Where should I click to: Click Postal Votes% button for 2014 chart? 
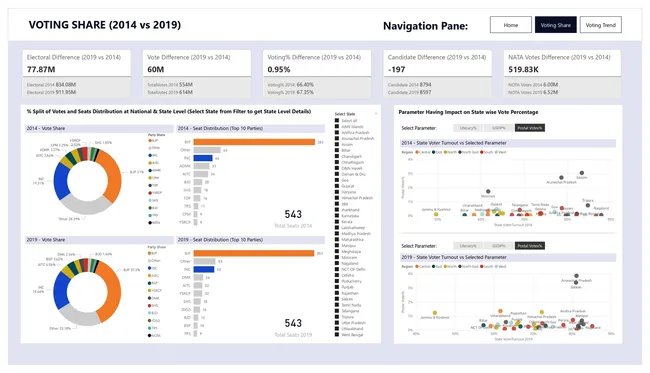tap(530, 128)
